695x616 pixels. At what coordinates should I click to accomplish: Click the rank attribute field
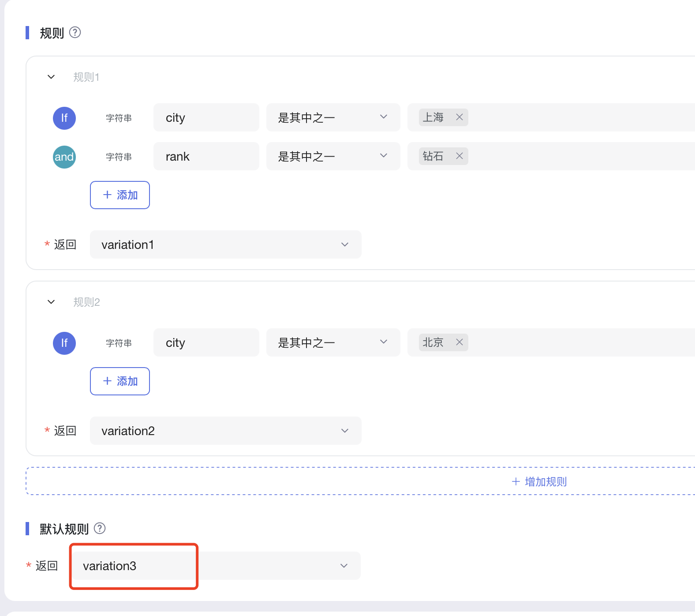point(206,156)
